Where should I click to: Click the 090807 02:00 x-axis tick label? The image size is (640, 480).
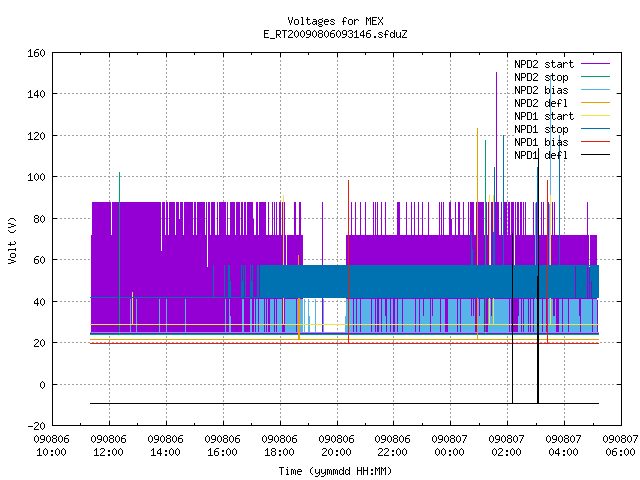pyautogui.click(x=507, y=446)
